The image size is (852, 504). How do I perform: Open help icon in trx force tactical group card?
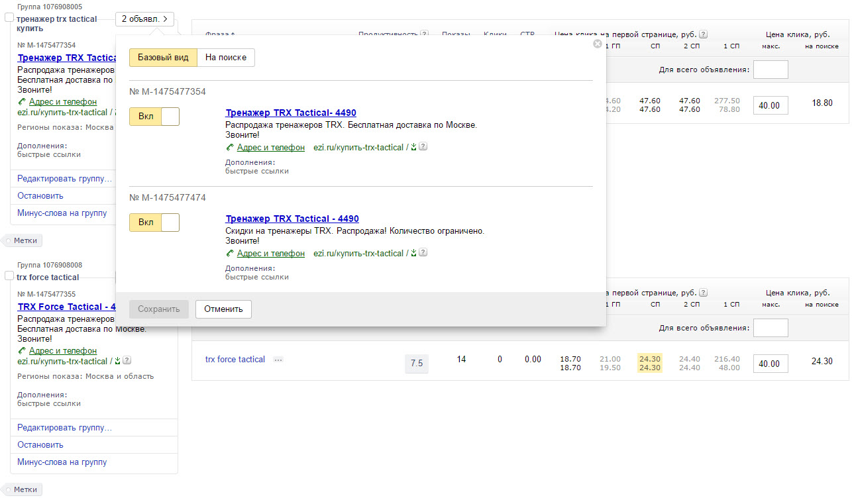click(x=127, y=360)
